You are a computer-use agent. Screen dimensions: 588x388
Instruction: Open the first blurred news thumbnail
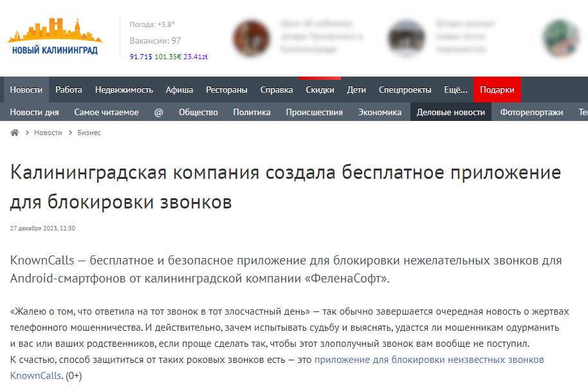click(x=252, y=38)
